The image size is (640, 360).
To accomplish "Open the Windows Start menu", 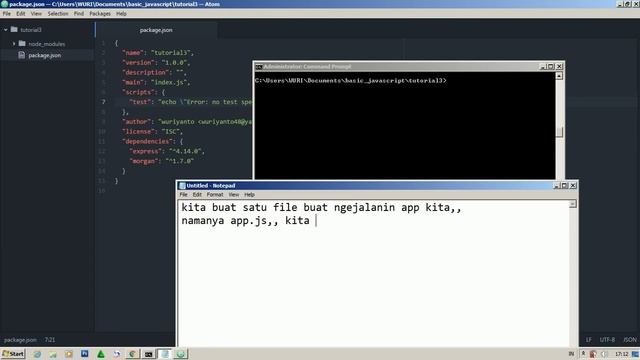I will (13, 354).
